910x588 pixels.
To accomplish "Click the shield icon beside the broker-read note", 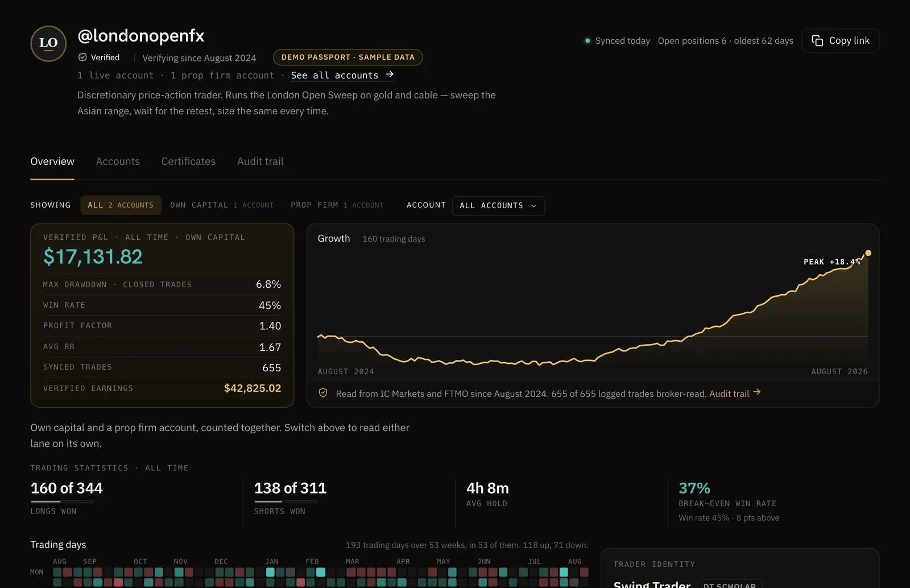I will tap(323, 393).
